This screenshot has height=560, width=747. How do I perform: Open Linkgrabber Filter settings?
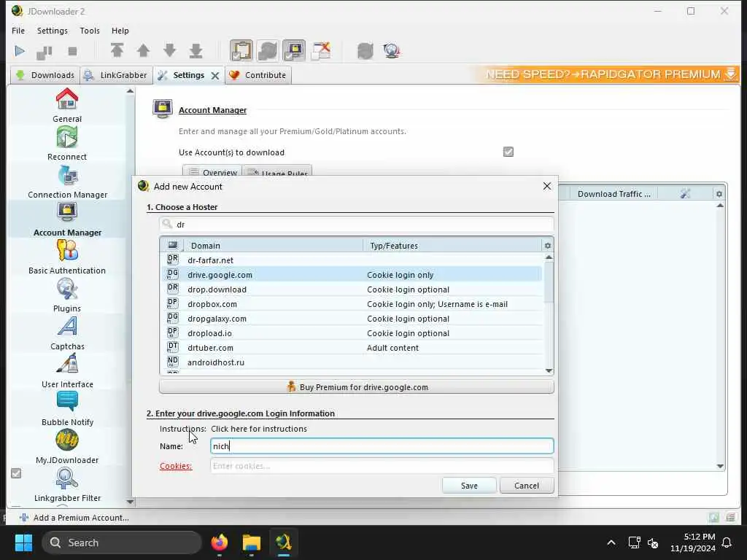pos(67,485)
